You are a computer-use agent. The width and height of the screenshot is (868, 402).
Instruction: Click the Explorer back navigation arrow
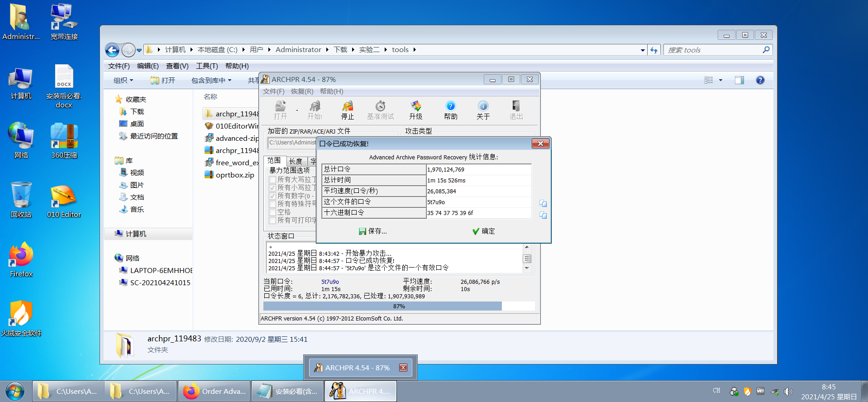point(112,50)
